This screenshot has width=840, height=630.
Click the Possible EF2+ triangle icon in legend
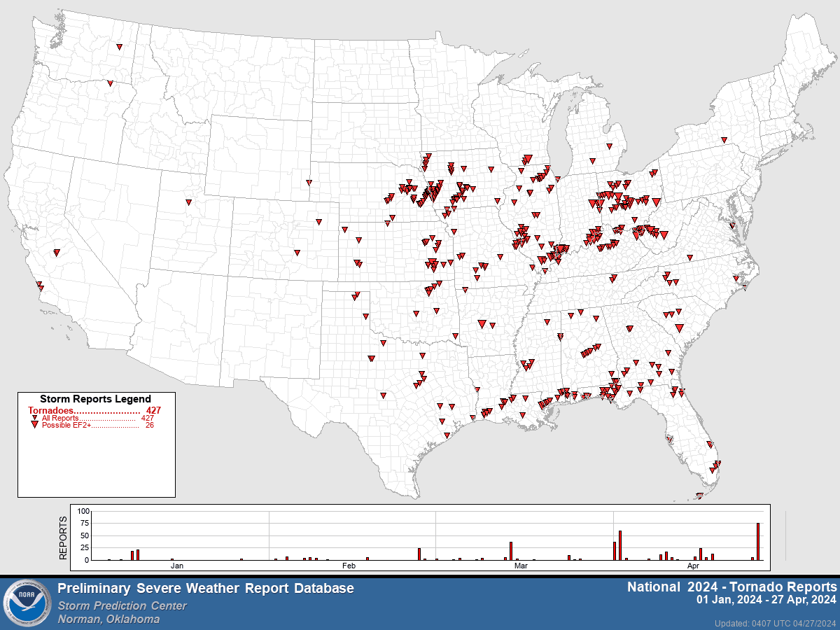tap(34, 425)
